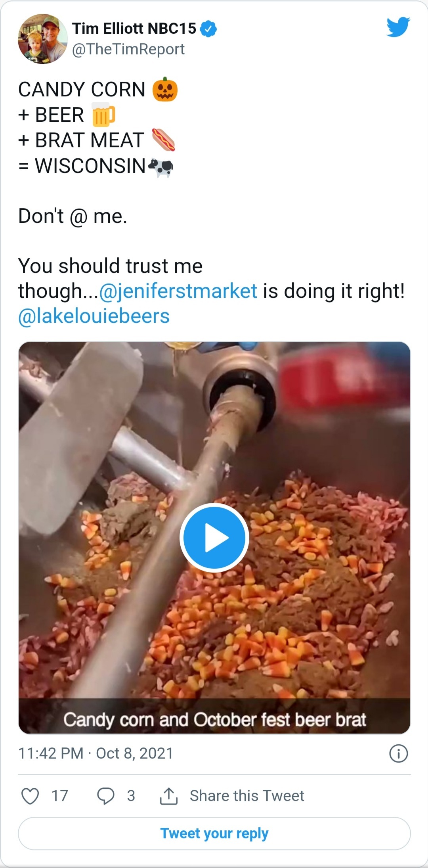Click the Share this Tweet label
The width and height of the screenshot is (428, 868).
[247, 796]
